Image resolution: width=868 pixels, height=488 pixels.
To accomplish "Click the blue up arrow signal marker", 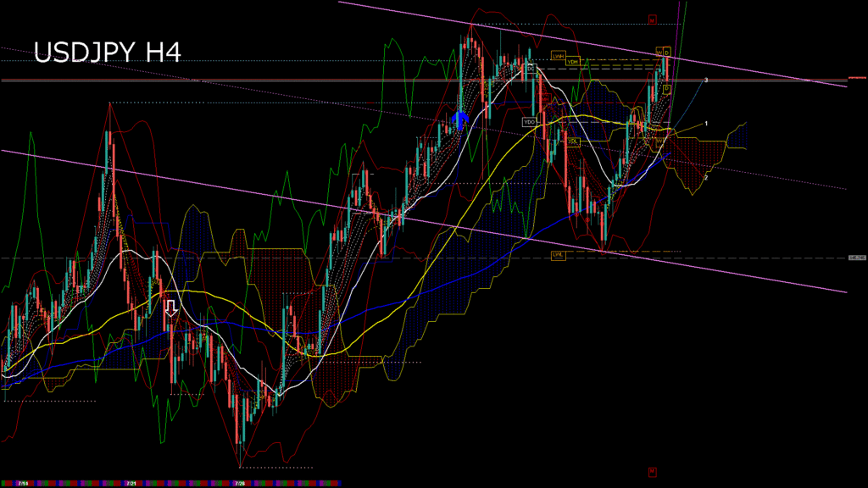I will (x=459, y=120).
